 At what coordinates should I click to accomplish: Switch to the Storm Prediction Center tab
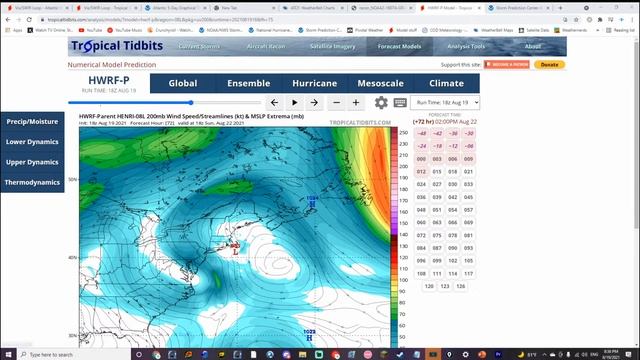(x=519, y=8)
